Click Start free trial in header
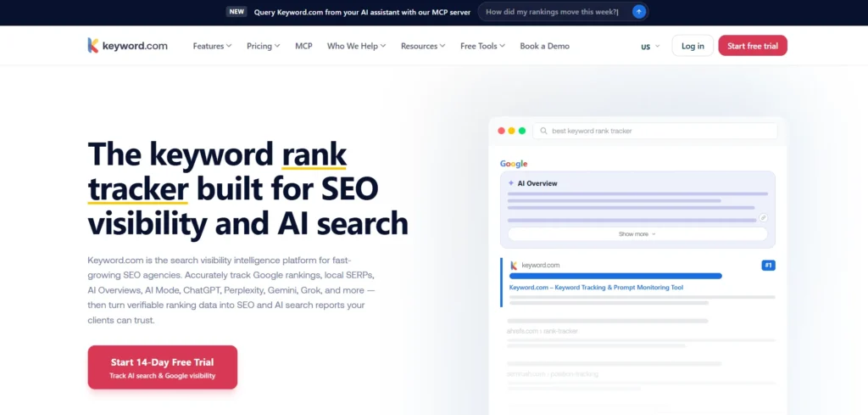 coord(753,46)
